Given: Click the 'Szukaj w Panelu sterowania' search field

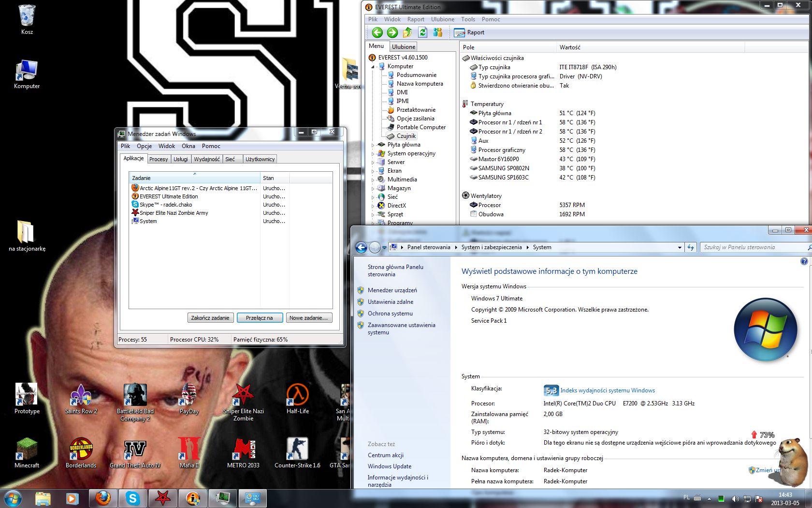Looking at the screenshot, I should click(x=754, y=247).
